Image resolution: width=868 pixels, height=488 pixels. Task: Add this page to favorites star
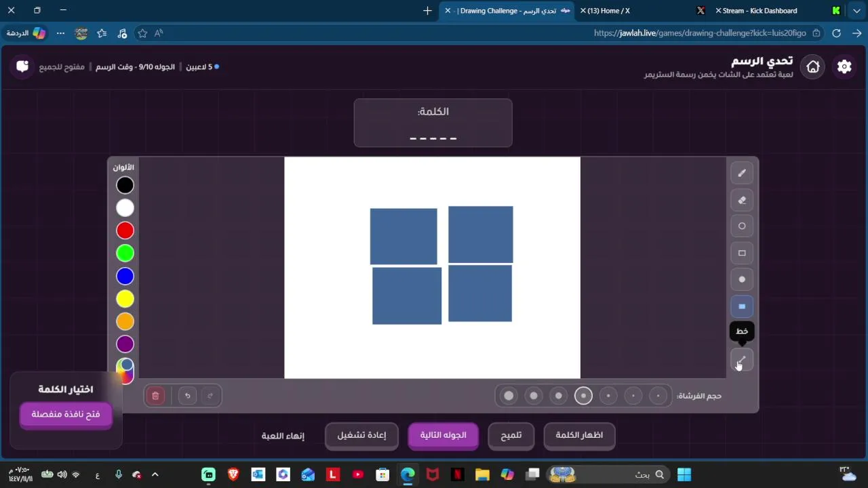142,33
